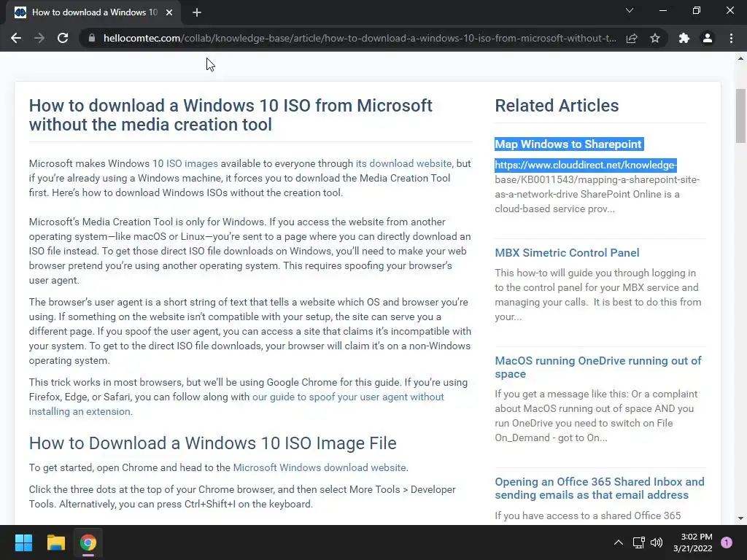The height and width of the screenshot is (560, 747).
Task: Click scrollbar down arrow
Action: (x=740, y=518)
